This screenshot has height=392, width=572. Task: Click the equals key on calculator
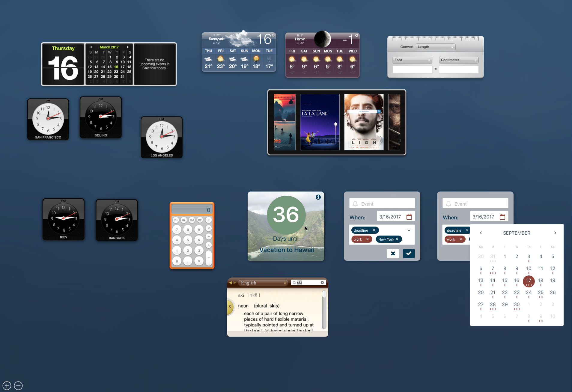click(x=209, y=258)
